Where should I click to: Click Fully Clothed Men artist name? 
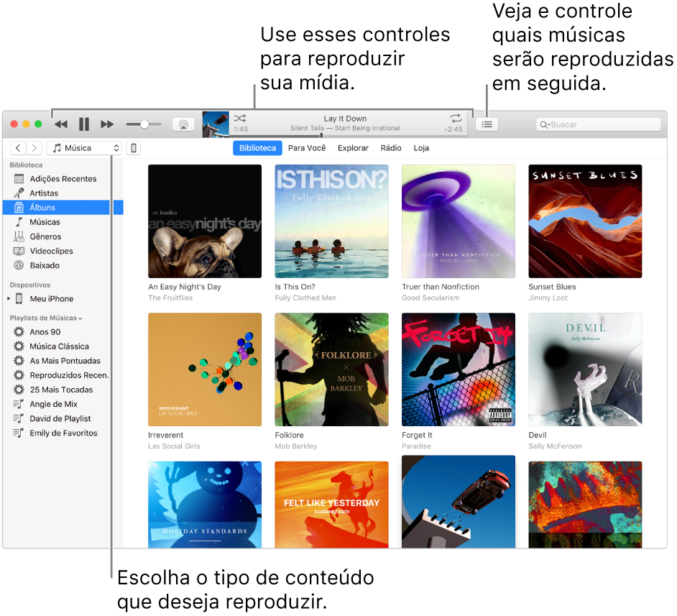pyautogui.click(x=305, y=298)
